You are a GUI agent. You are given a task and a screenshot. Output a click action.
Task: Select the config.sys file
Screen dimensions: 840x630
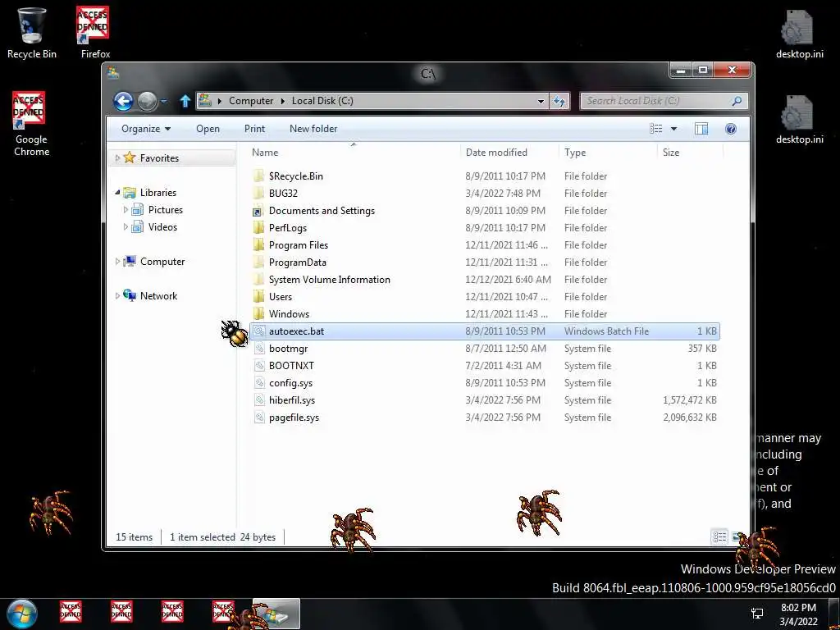click(291, 382)
